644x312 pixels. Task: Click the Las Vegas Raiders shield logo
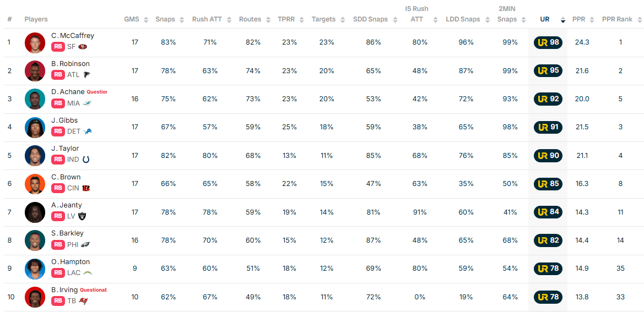click(x=82, y=216)
